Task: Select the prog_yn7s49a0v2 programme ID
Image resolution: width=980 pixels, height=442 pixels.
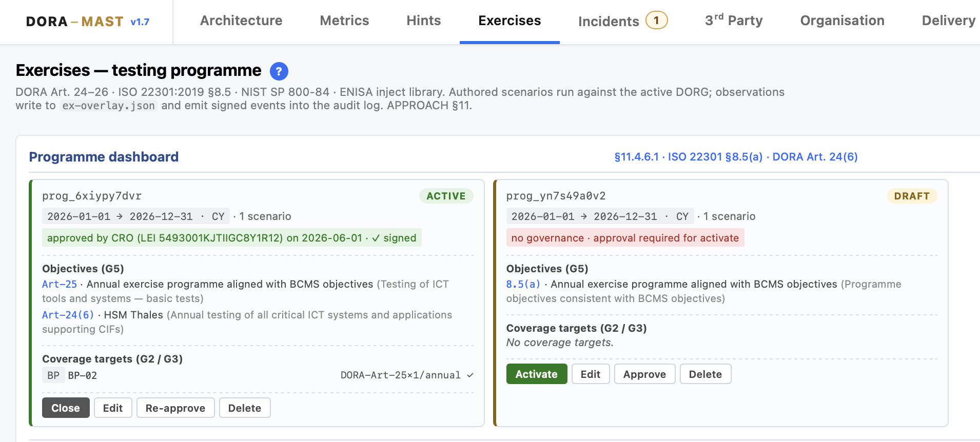Action: pyautogui.click(x=556, y=196)
